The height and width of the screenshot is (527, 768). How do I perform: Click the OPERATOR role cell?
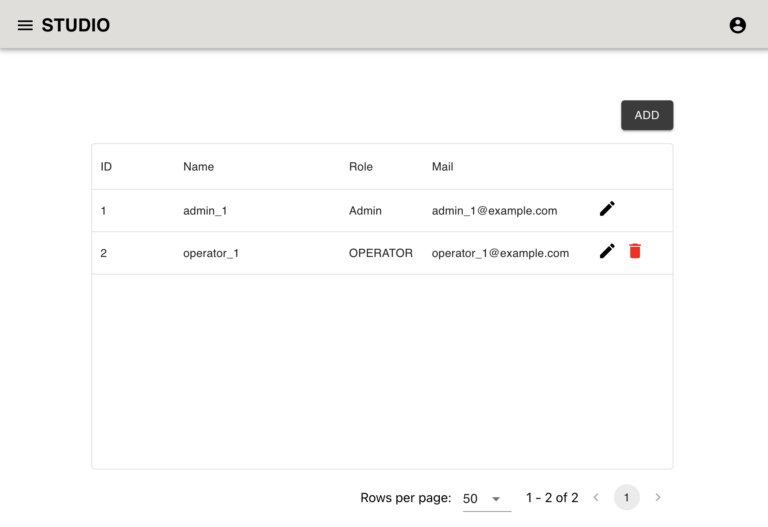tap(381, 253)
